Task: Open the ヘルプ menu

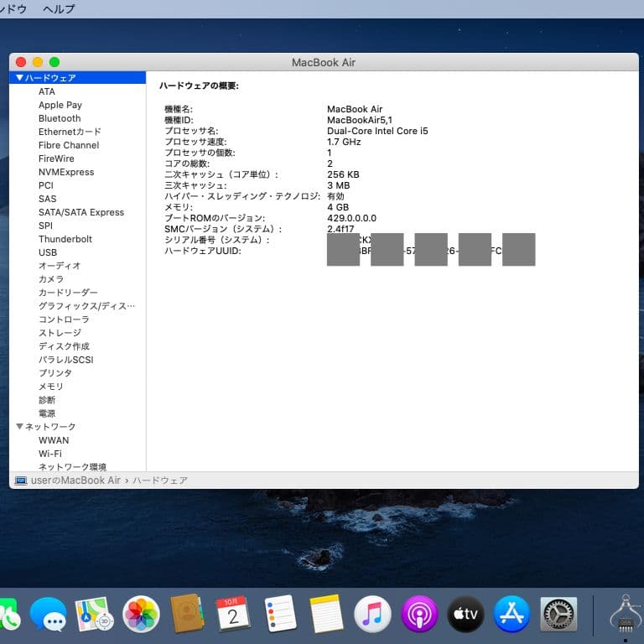Action: pyautogui.click(x=59, y=8)
